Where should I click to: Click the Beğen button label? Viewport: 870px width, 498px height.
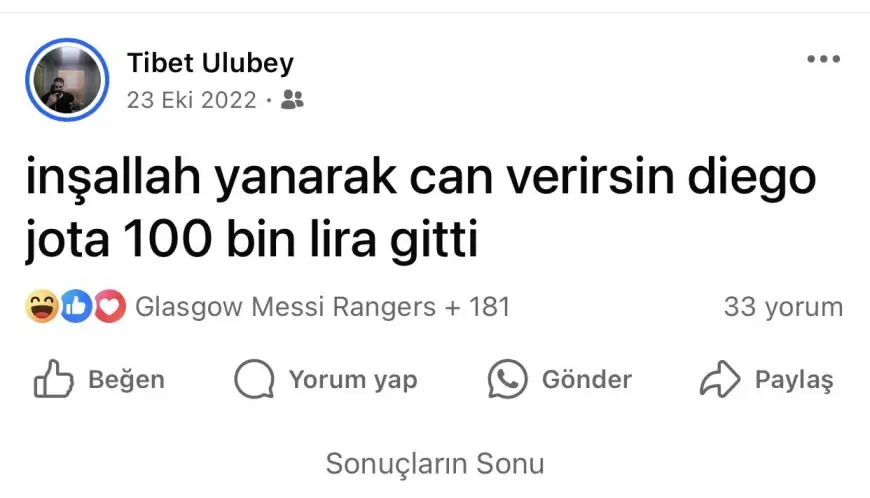(127, 380)
